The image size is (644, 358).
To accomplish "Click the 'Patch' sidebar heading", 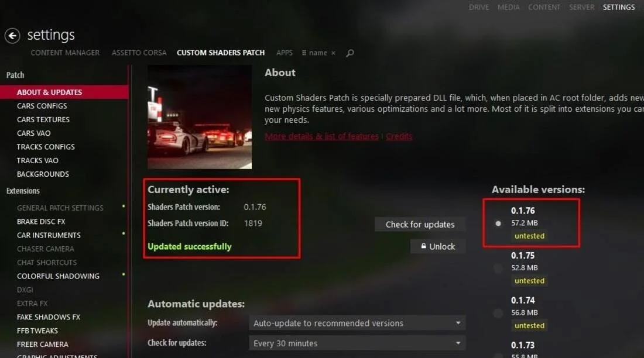I will point(15,75).
